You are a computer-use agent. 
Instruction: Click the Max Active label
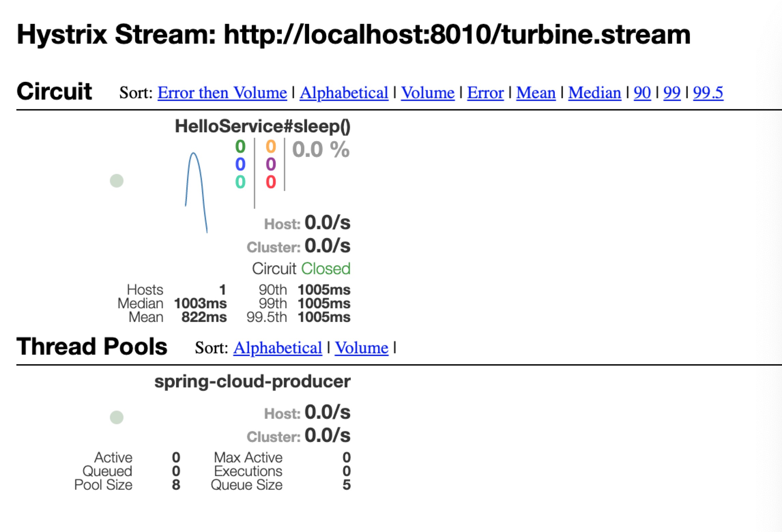click(248, 458)
